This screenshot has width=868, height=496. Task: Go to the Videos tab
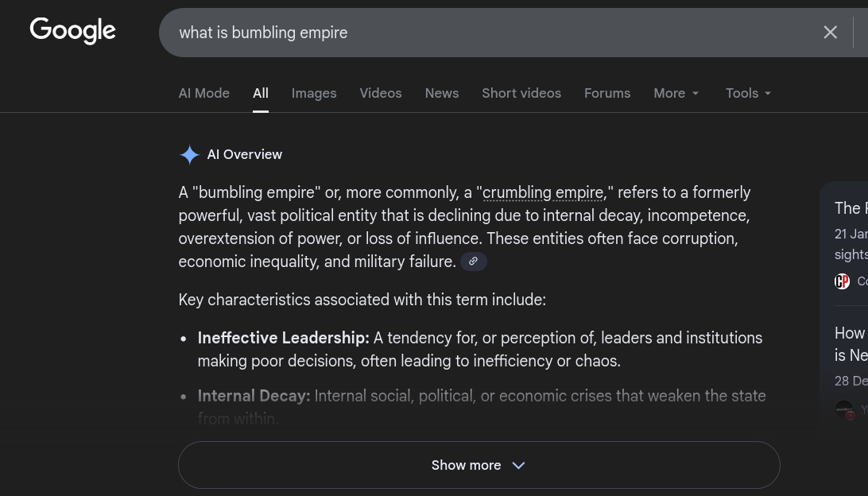click(381, 93)
